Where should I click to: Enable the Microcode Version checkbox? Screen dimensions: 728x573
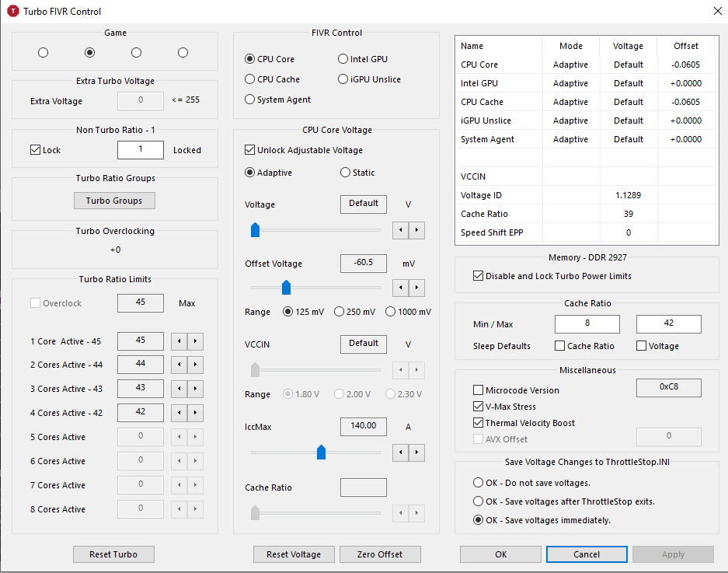coord(479,390)
